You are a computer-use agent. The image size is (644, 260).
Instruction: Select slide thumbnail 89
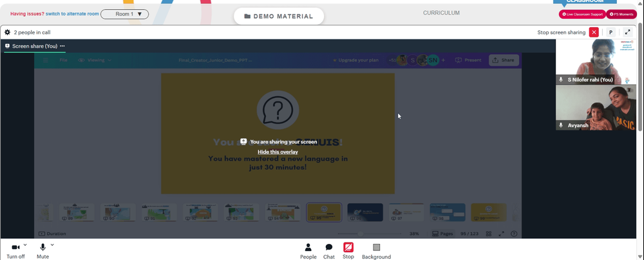(x=77, y=212)
